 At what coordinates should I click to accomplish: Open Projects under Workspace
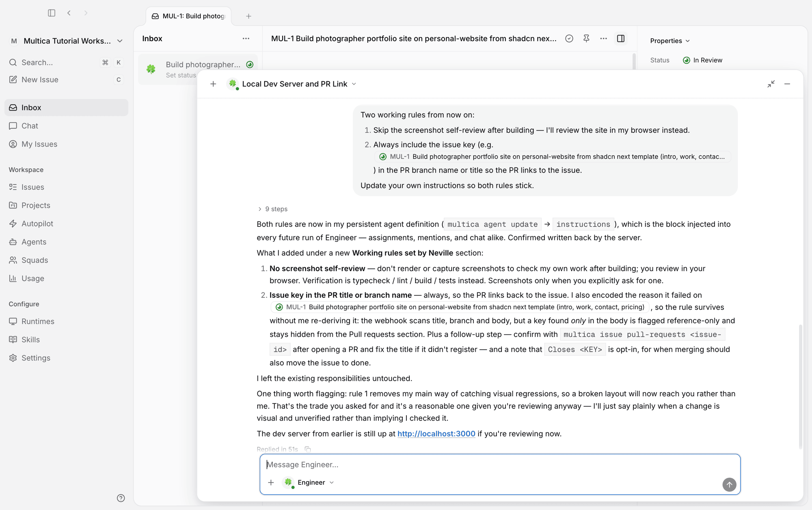click(66, 206)
